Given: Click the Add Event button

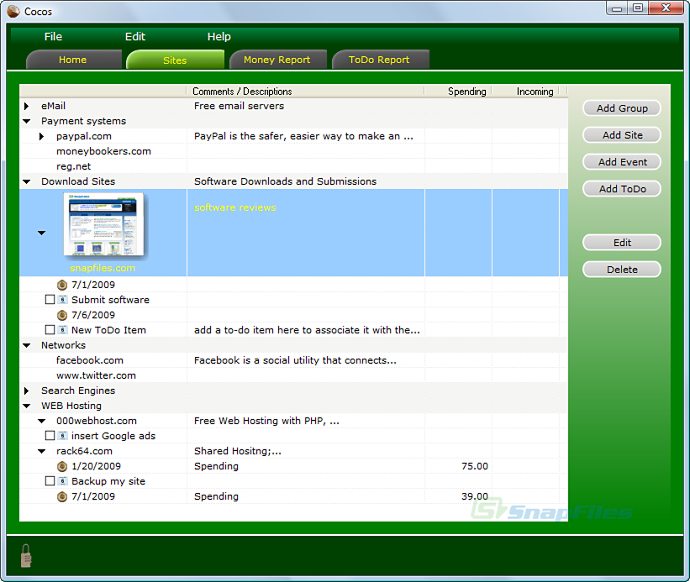Looking at the screenshot, I should 622,162.
